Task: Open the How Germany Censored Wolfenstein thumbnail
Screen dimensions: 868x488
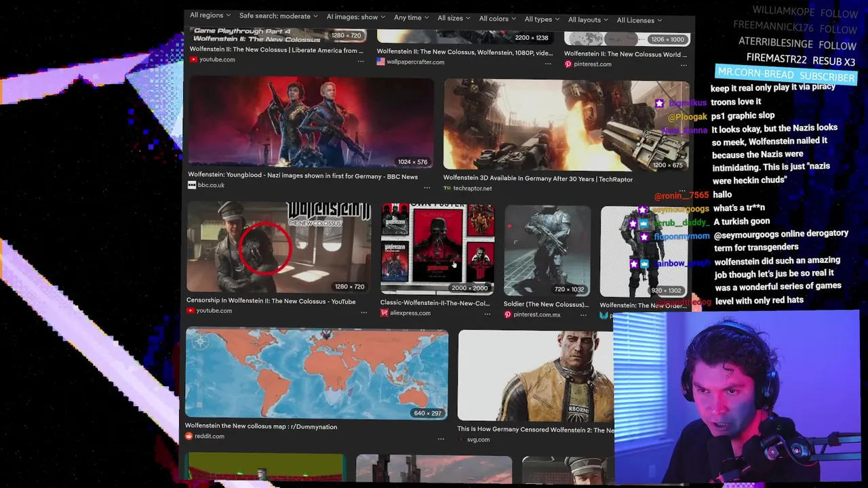Action: point(536,377)
